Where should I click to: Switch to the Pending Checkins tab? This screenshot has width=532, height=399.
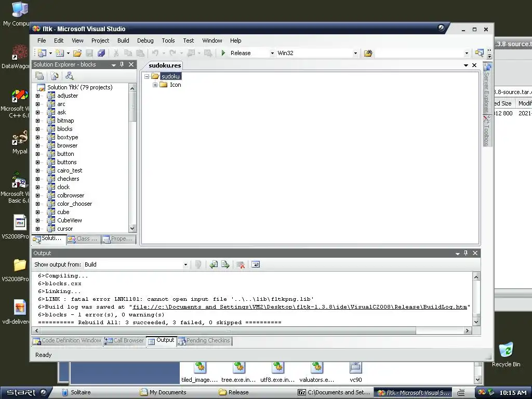[x=204, y=341]
